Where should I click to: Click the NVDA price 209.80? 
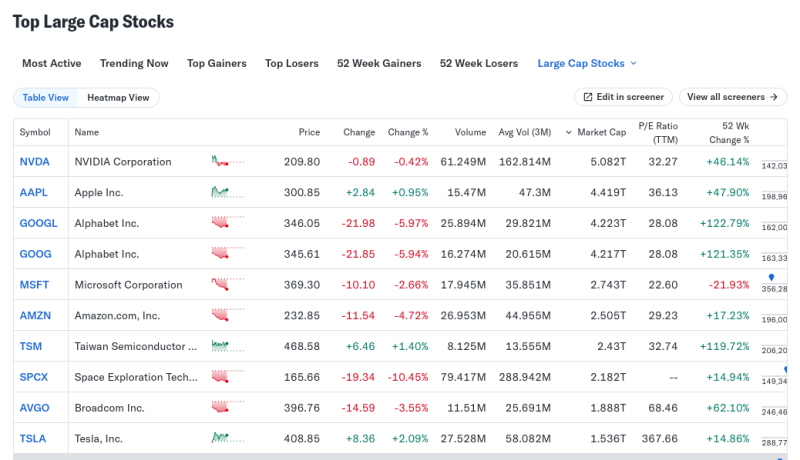tap(302, 162)
